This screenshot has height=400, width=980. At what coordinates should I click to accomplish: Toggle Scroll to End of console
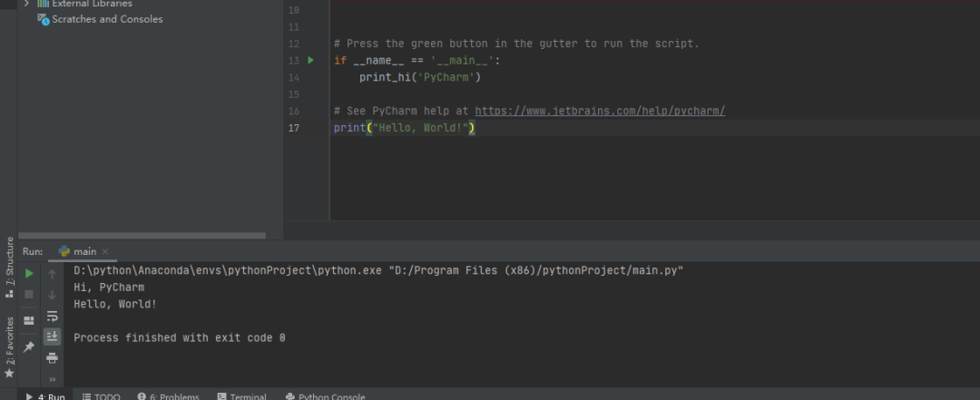coord(53,337)
